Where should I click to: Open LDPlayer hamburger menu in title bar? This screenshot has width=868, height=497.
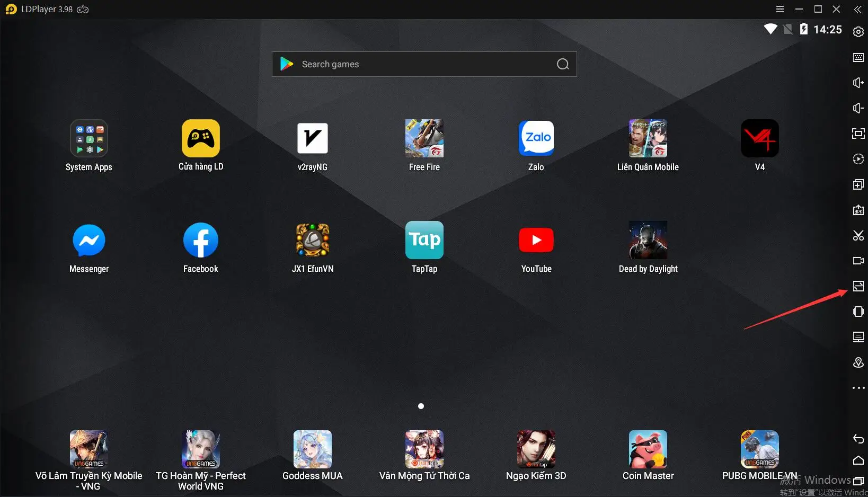[780, 9]
